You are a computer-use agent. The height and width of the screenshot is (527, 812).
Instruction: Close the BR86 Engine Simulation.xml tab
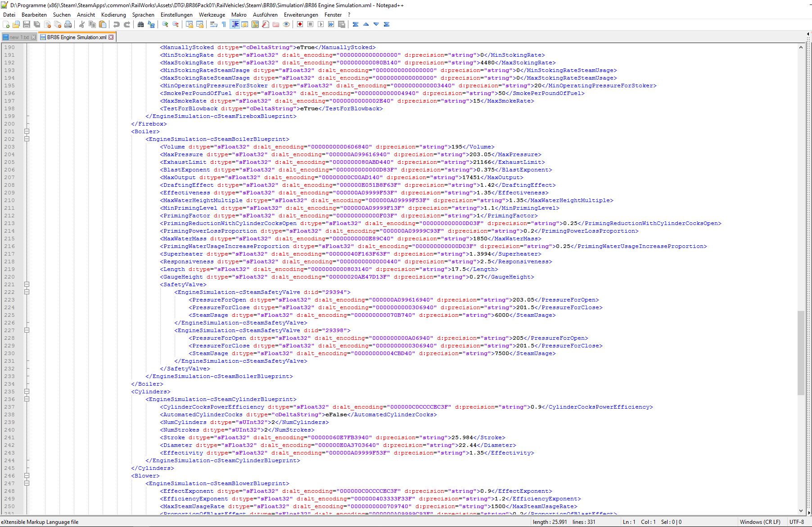coord(111,37)
